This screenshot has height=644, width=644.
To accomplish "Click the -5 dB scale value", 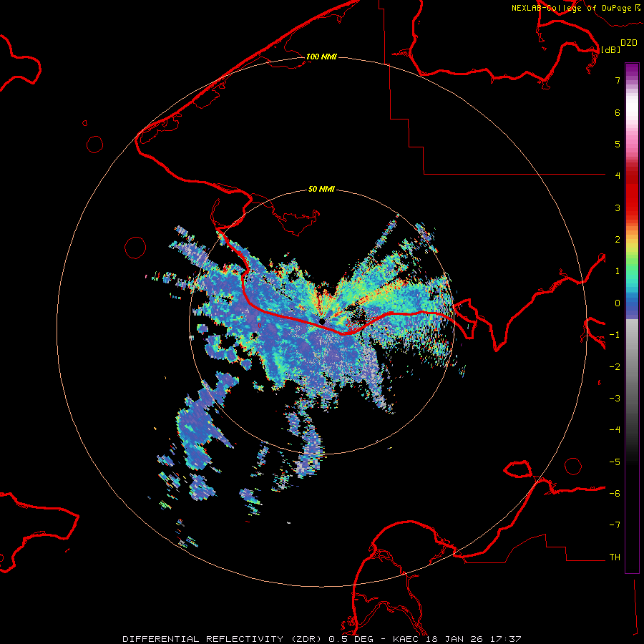I will pos(615,462).
